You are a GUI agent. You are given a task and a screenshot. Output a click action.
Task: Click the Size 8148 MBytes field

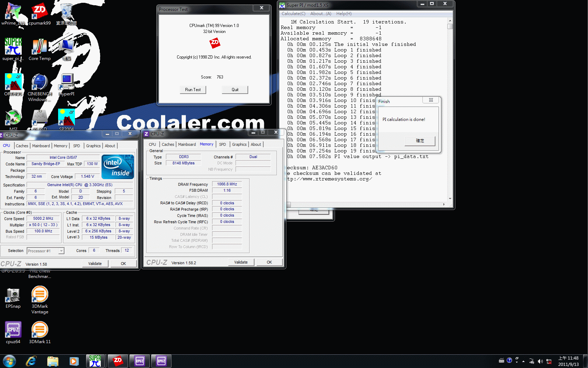pyautogui.click(x=183, y=163)
